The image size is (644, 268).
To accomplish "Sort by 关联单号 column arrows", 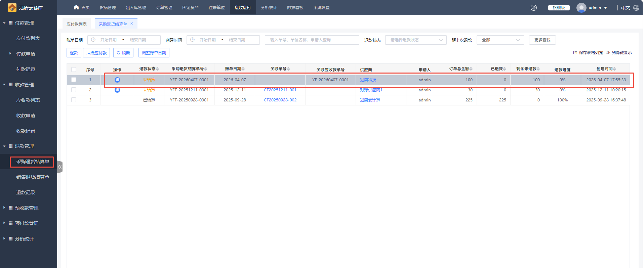I will point(288,69).
